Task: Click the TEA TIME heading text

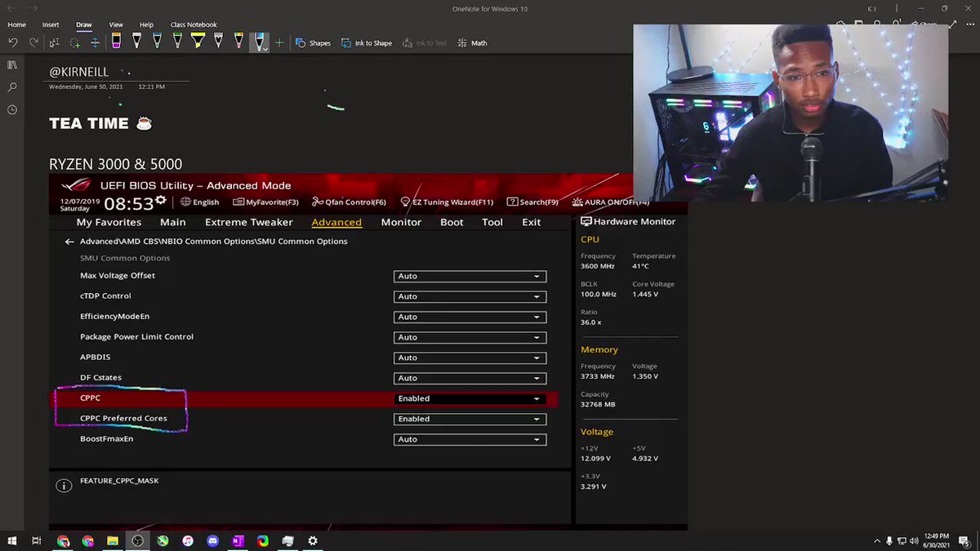Action: (x=89, y=123)
